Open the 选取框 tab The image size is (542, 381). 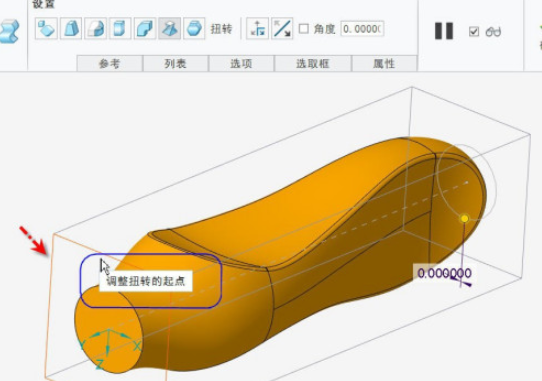pos(313,63)
